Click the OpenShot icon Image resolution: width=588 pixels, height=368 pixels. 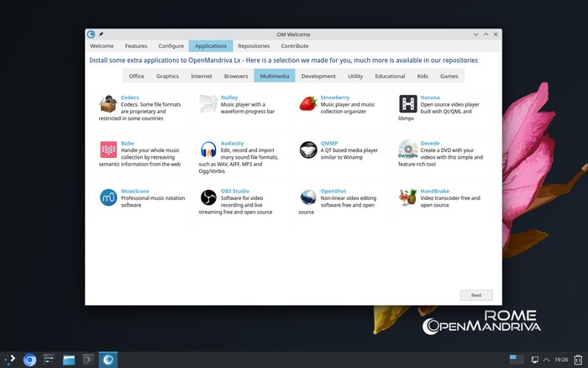coord(308,197)
